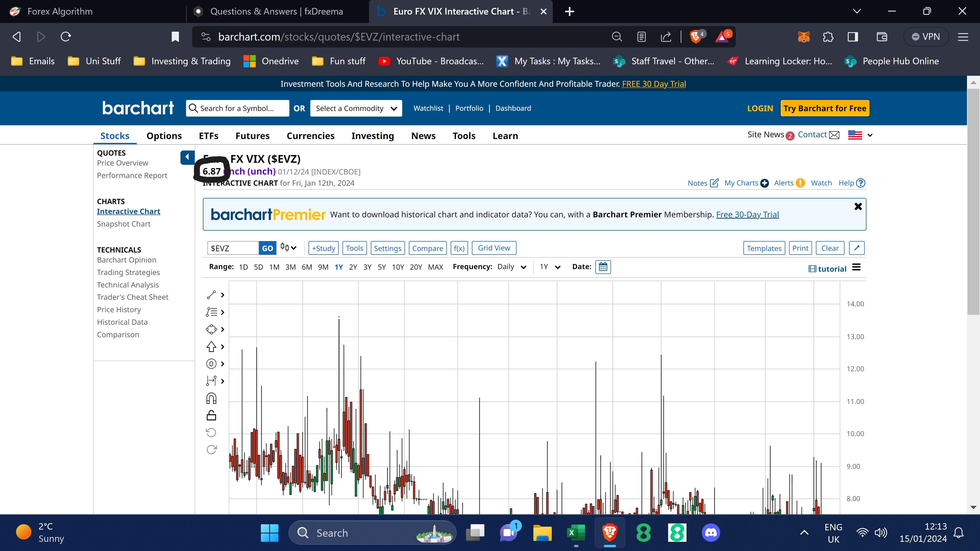Select the 6M range
This screenshot has height=551, width=980.
click(307, 267)
